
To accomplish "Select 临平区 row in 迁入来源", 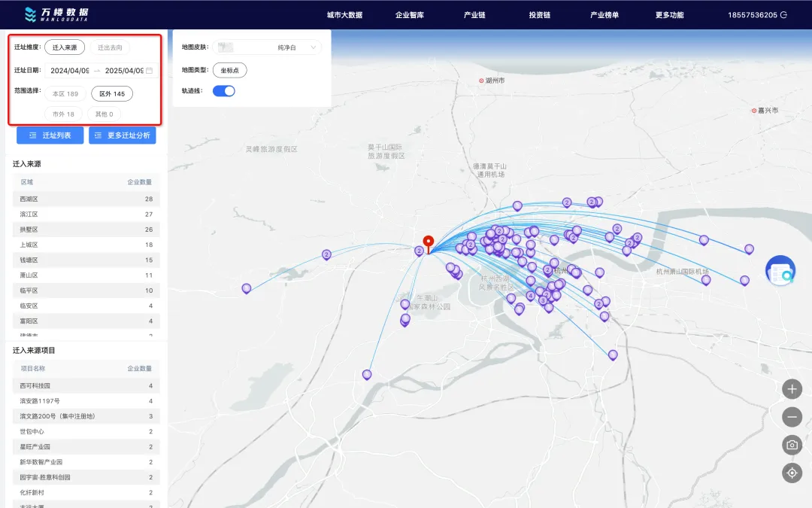I will click(86, 291).
